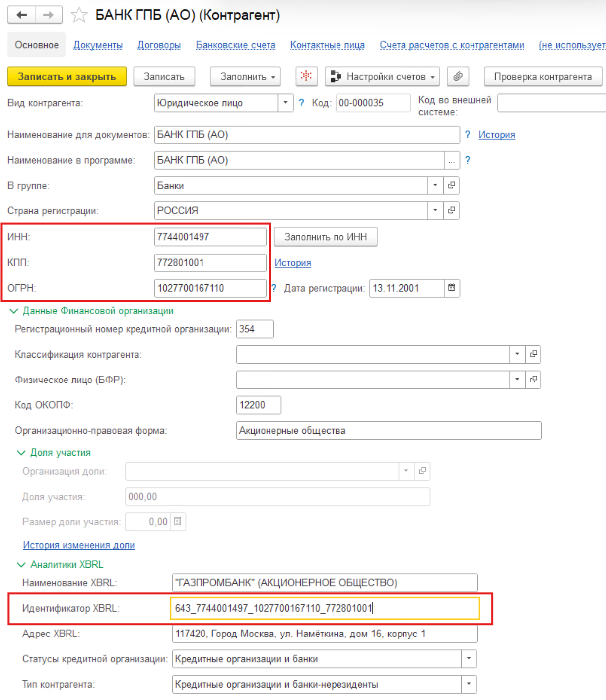The image size is (606, 700).
Task: Open the Страна регистрации item form
Action: pyautogui.click(x=452, y=210)
